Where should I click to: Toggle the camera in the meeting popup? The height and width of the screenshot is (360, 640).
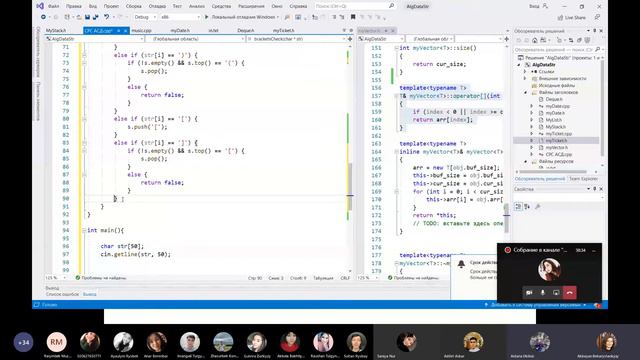[x=529, y=293]
